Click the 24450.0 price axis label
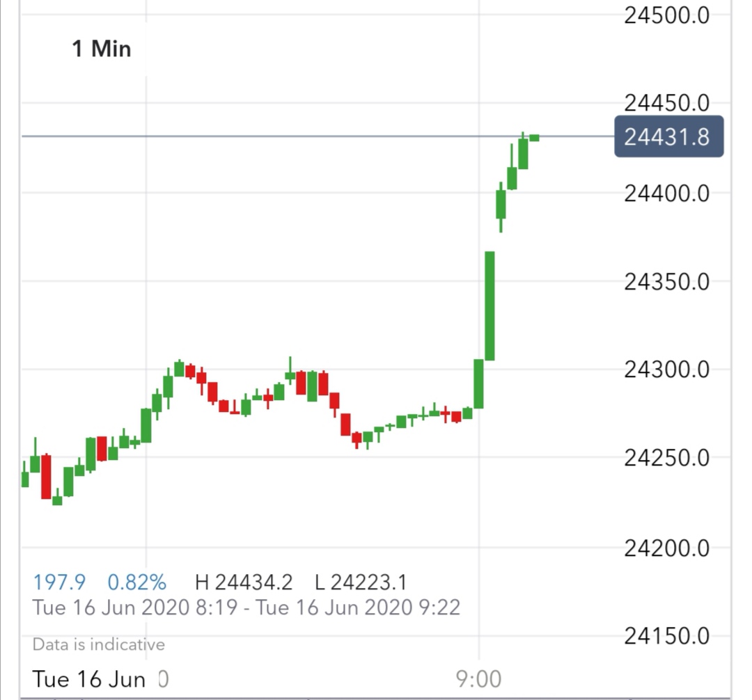752x700 pixels. click(666, 104)
